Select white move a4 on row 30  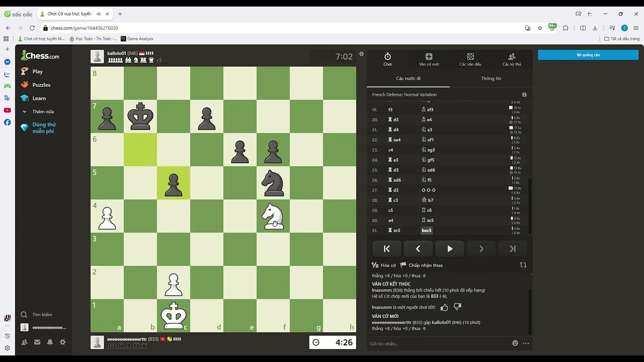391,220
